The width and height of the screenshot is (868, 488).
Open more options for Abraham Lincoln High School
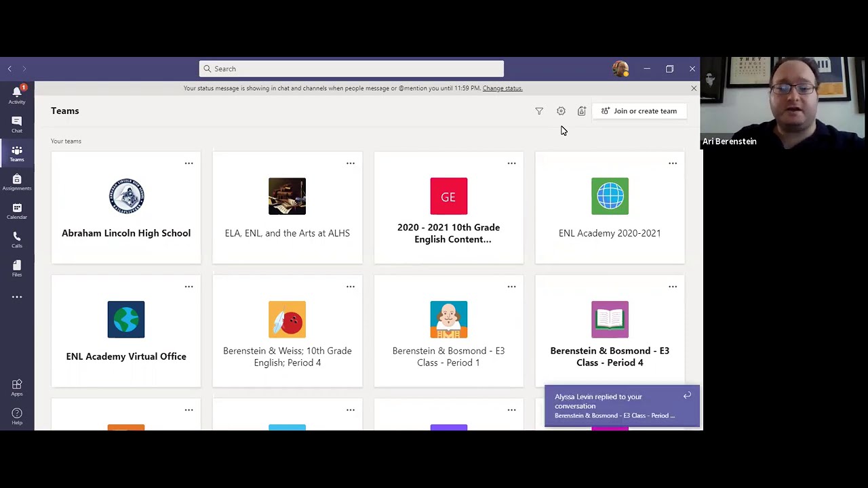point(189,163)
